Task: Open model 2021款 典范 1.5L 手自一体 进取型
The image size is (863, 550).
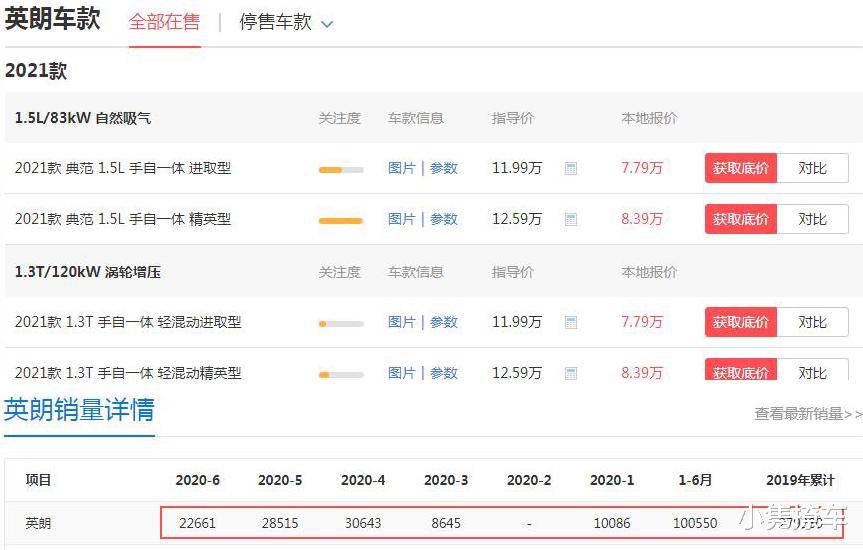Action: pos(123,168)
